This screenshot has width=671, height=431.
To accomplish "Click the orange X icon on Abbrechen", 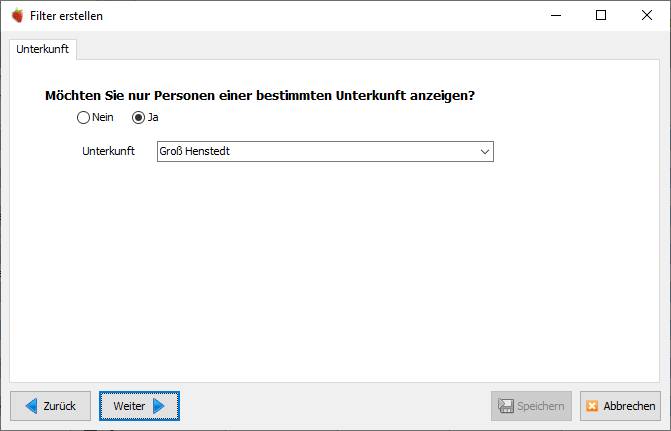I will 592,406.
